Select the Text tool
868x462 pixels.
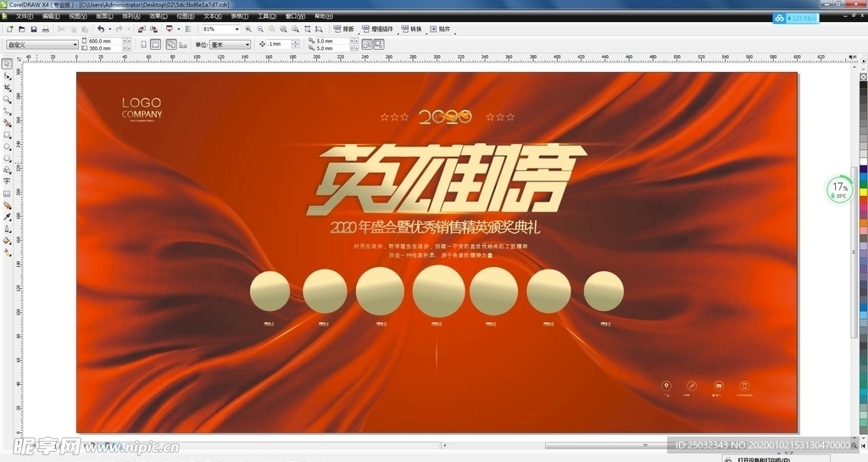tap(7, 181)
